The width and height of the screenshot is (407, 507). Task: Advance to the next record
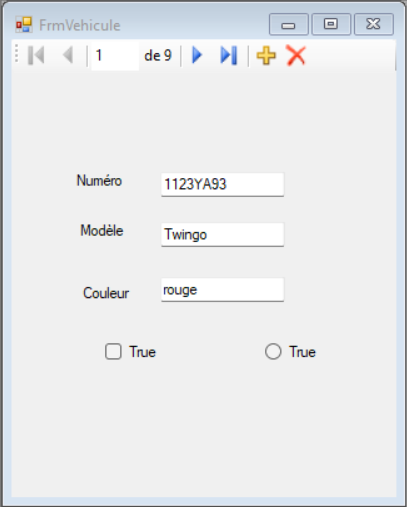pos(197,55)
